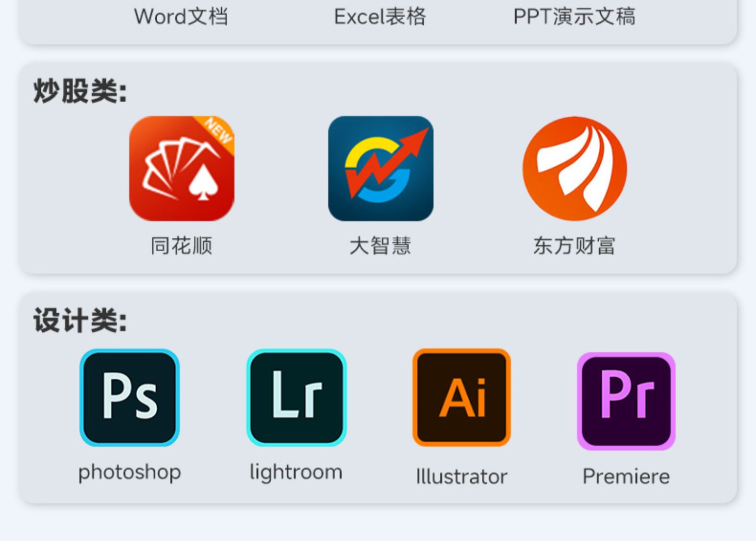This screenshot has width=756, height=541.
Task: Click the 设计类 section heading
Action: (80, 320)
